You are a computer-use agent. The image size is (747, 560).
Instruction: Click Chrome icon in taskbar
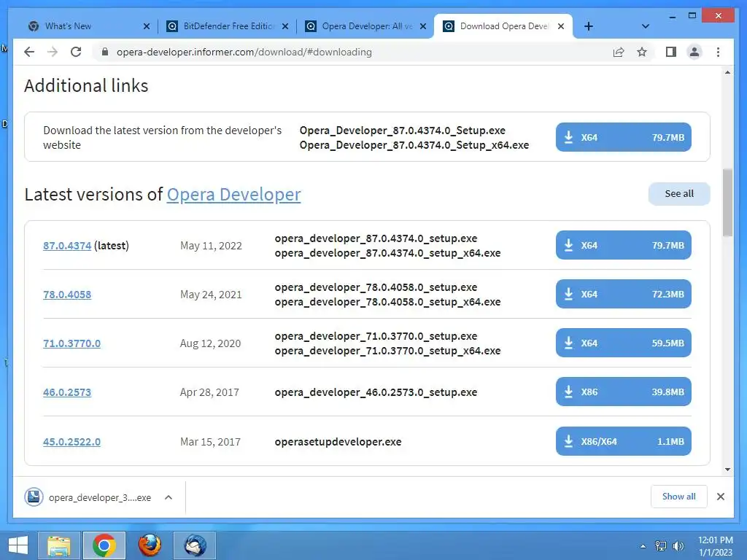click(x=104, y=545)
